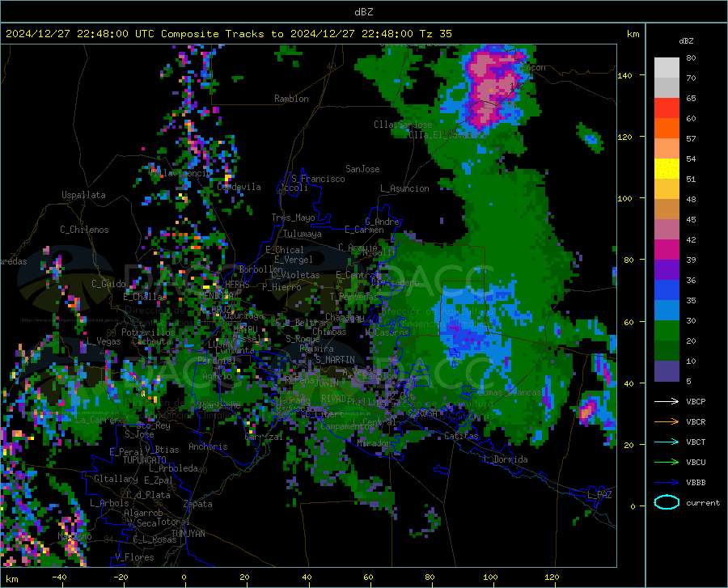Screen dimensions: 728x588
Task: Click the V_Flores place label
Action: 134,557
